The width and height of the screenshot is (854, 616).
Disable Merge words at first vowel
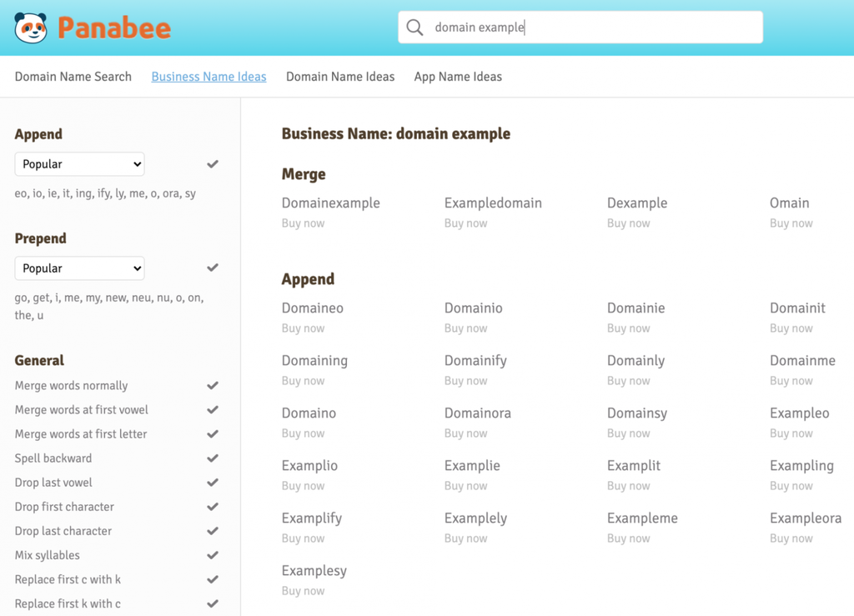[213, 410]
